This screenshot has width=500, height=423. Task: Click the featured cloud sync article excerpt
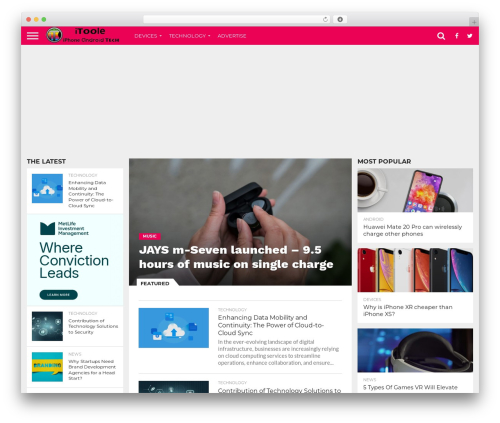[278, 352]
